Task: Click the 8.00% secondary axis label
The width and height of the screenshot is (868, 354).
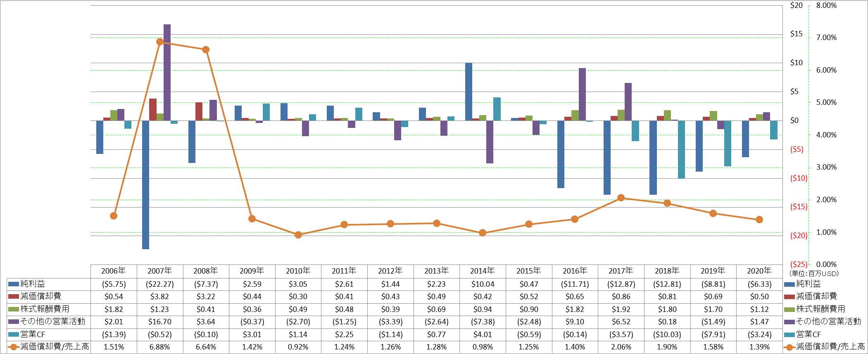Action: [x=826, y=5]
